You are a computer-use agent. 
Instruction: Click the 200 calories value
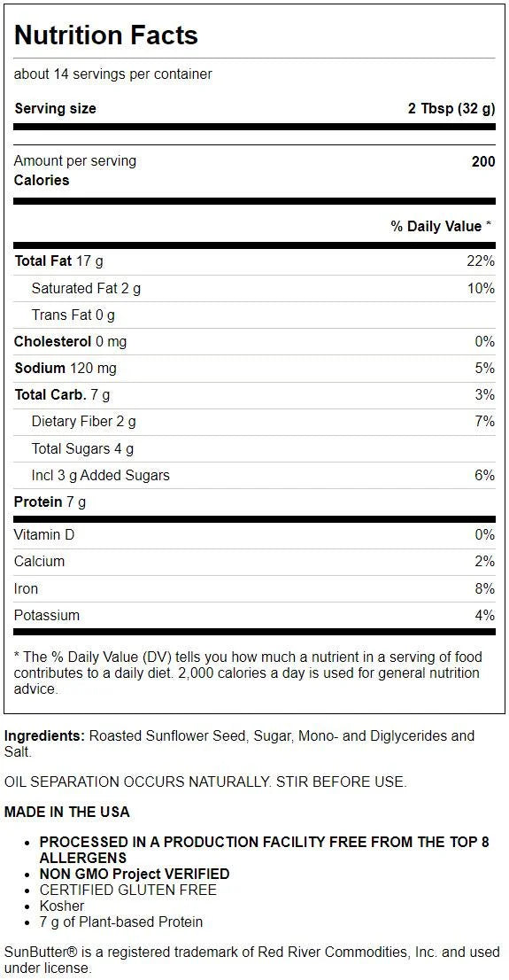click(483, 161)
